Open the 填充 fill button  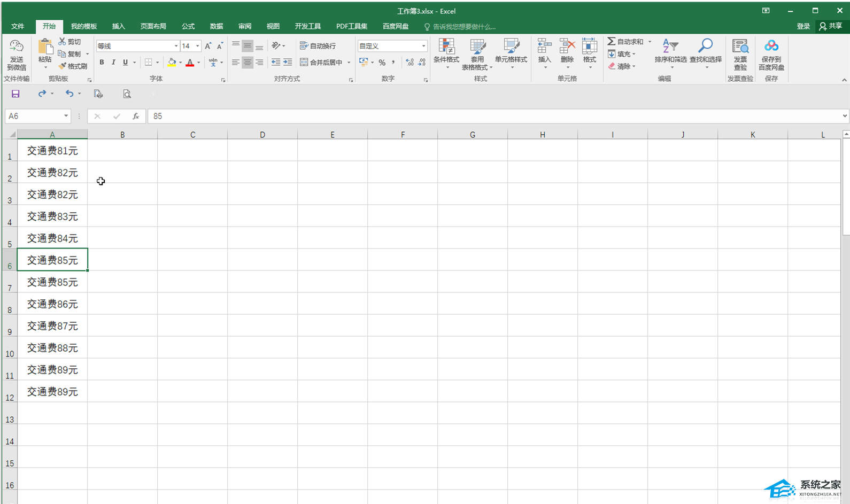click(x=622, y=54)
